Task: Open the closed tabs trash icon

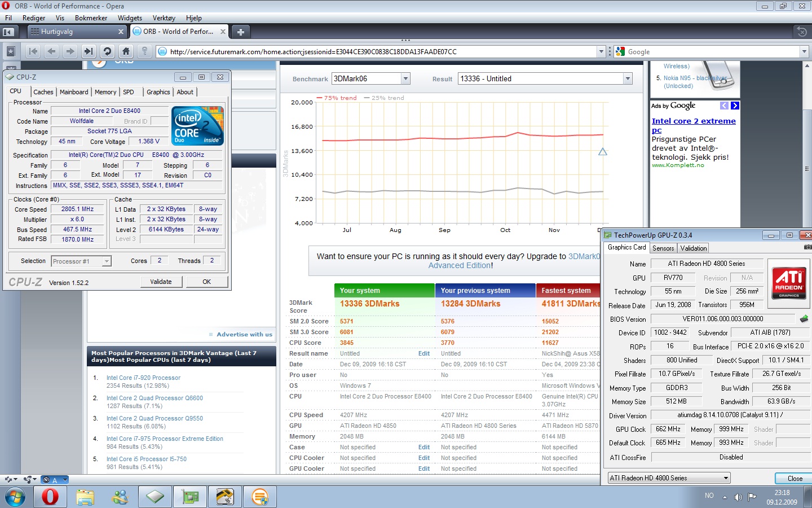Action: (x=801, y=32)
